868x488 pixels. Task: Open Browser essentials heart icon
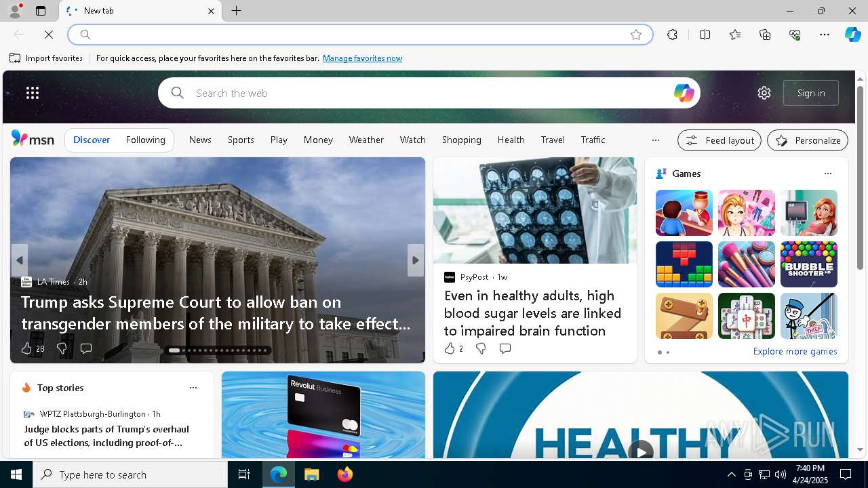pyautogui.click(x=795, y=35)
